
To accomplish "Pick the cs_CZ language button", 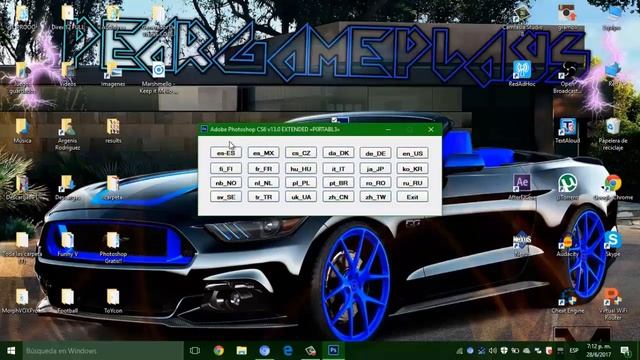I will coord(301,153).
